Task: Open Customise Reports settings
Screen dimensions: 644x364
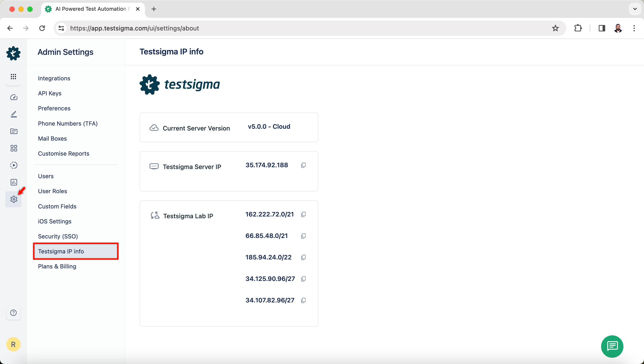Action: (64, 154)
